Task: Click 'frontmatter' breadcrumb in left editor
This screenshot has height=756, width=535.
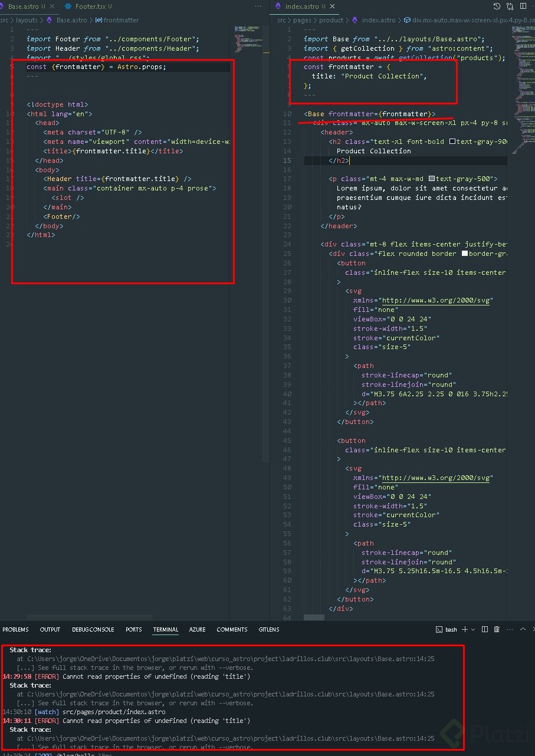Action: coord(122,20)
